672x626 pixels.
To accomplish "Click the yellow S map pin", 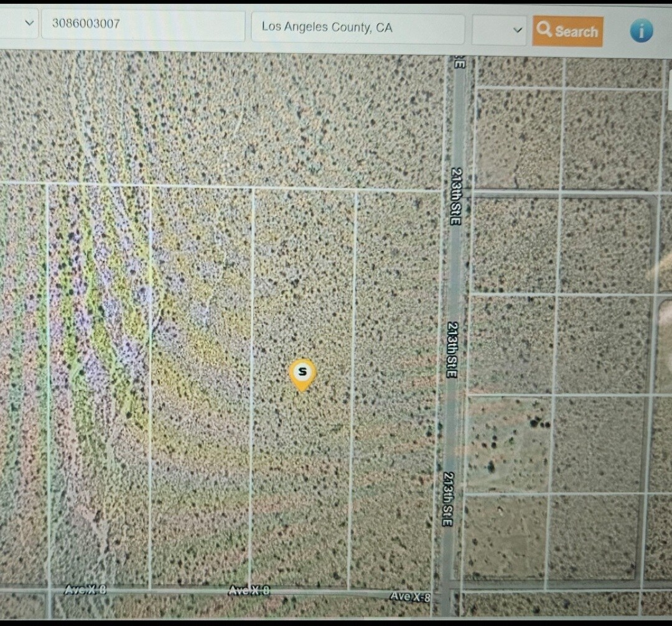I will click(x=302, y=374).
